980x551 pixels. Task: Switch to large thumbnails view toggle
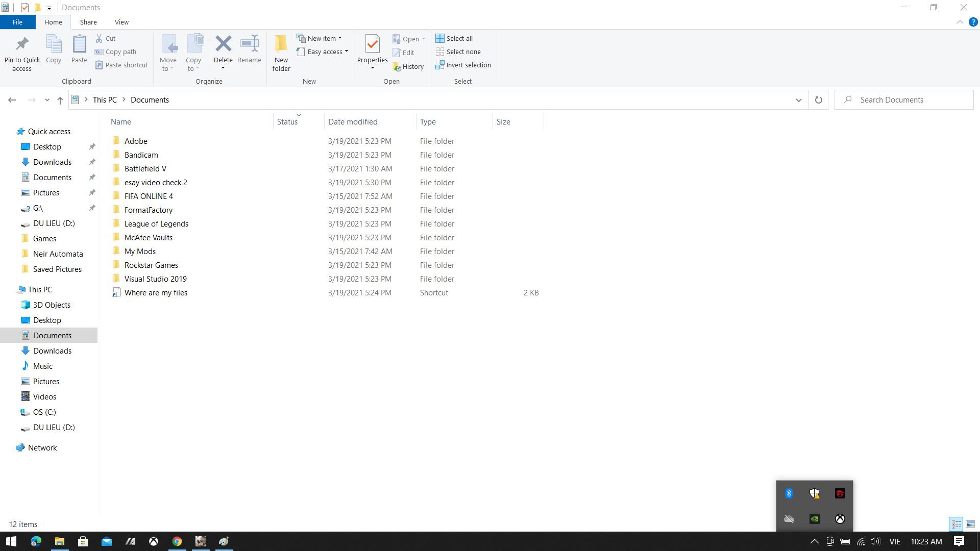[x=970, y=524]
